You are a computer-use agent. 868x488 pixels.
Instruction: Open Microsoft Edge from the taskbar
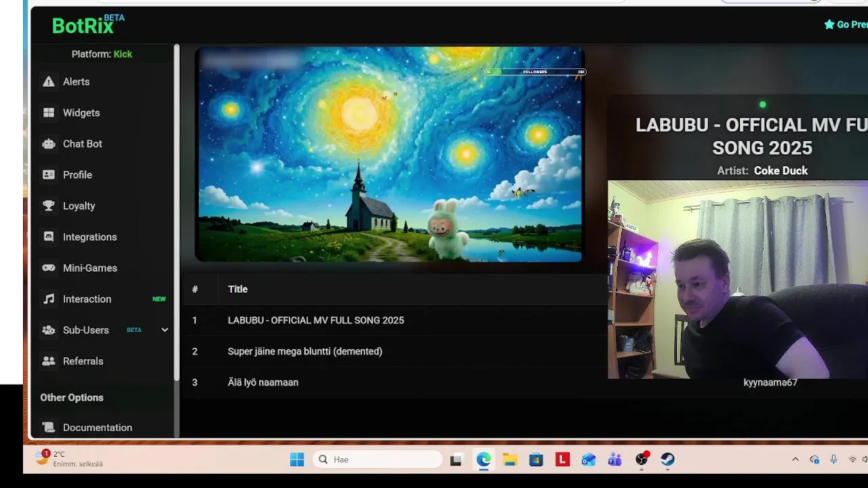pyautogui.click(x=484, y=460)
